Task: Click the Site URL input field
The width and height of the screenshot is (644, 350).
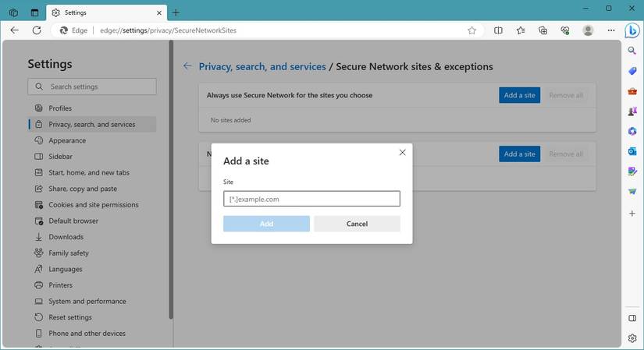Action: coord(311,199)
